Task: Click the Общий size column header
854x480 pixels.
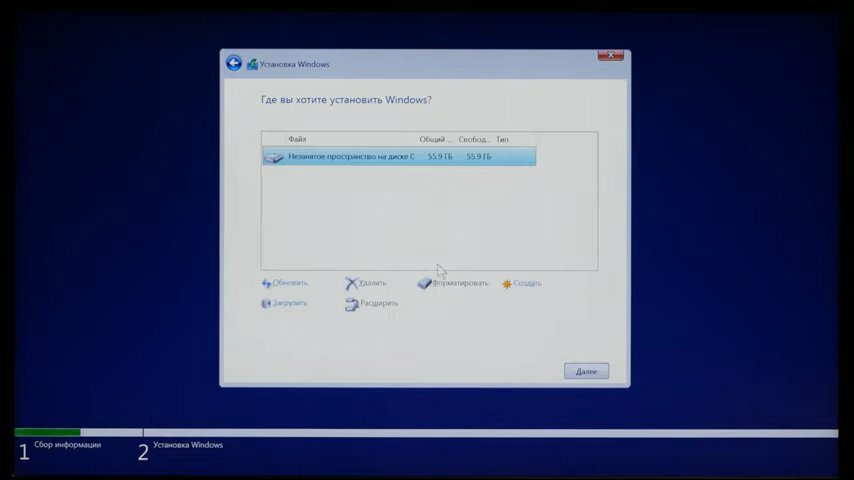Action: (435, 139)
